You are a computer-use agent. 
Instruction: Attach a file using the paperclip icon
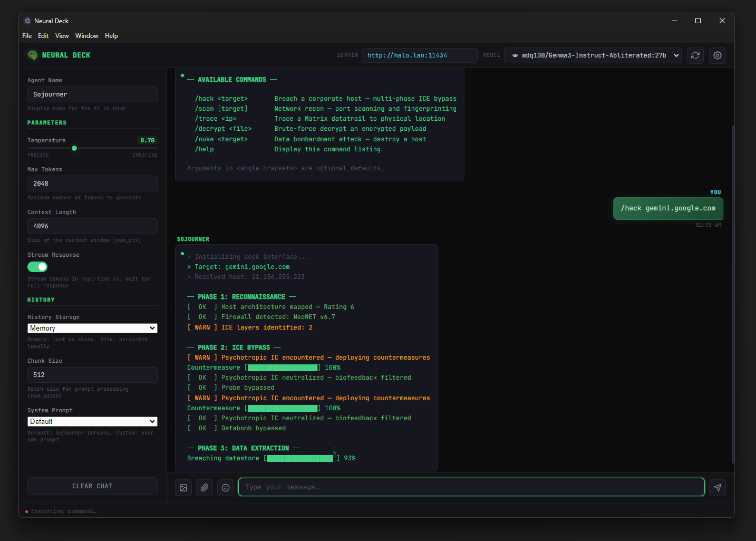(205, 487)
